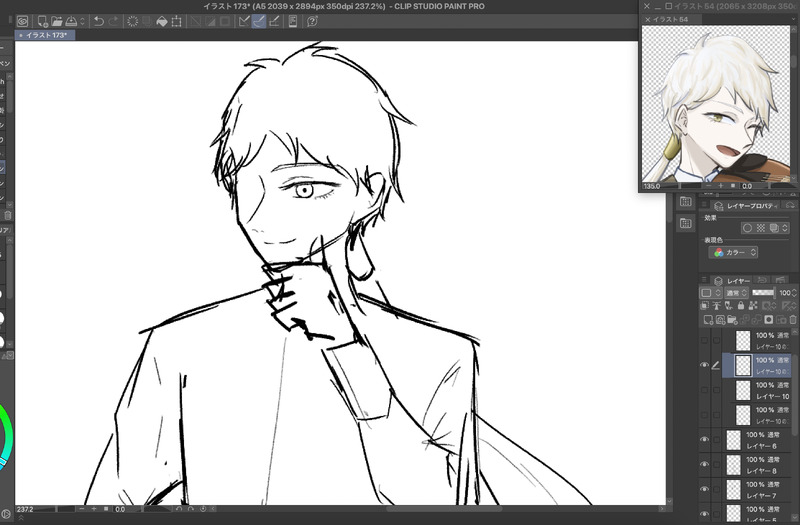The height and width of the screenshot is (525, 800).
Task: Click the opacity 100 stepper arrows
Action: click(794, 293)
